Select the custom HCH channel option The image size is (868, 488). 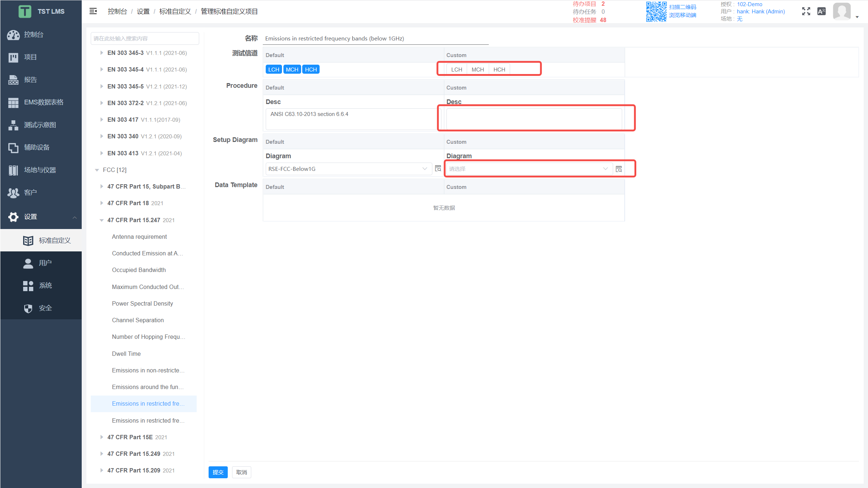(x=499, y=69)
